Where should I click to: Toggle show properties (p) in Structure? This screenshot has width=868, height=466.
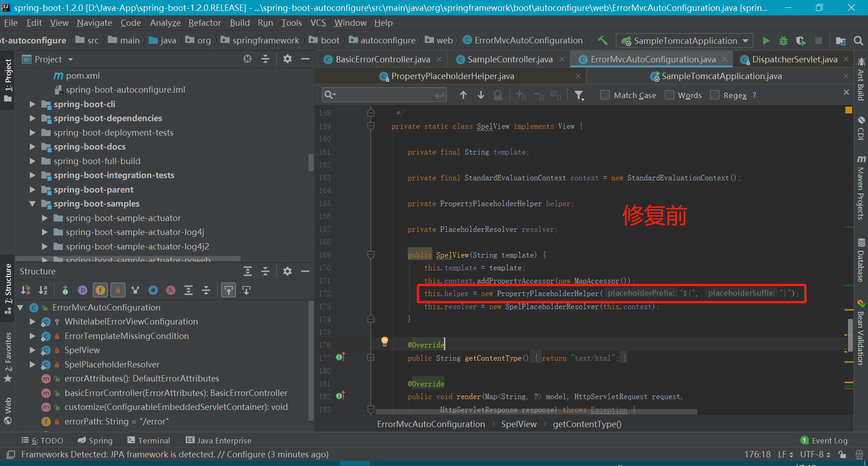[x=83, y=290]
